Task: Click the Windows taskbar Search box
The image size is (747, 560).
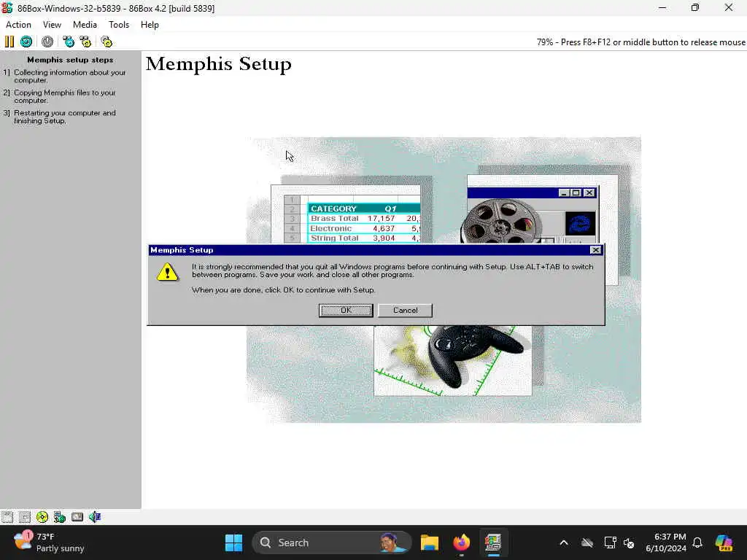Action: pos(332,542)
